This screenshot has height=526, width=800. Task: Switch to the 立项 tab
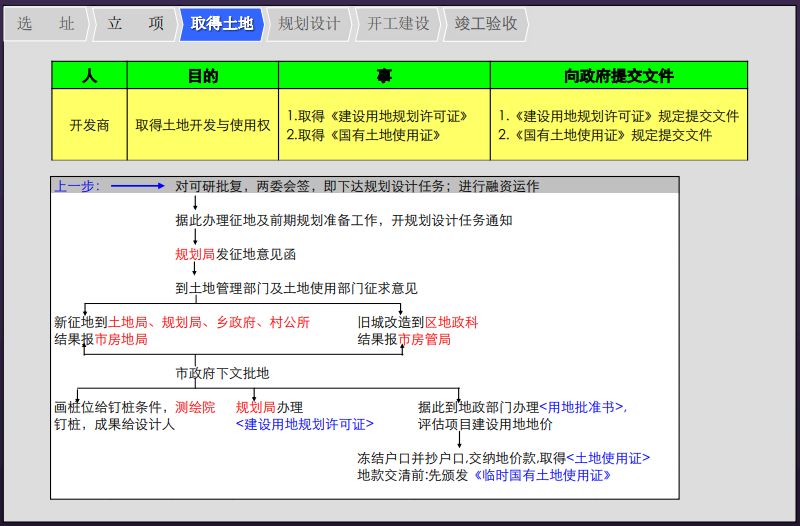point(135,24)
